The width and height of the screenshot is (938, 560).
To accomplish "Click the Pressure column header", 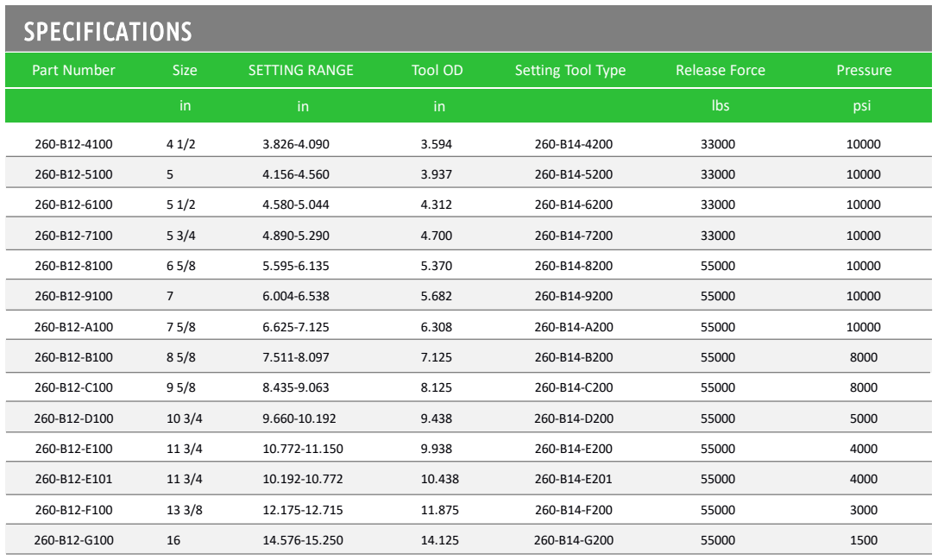I will (x=864, y=70).
